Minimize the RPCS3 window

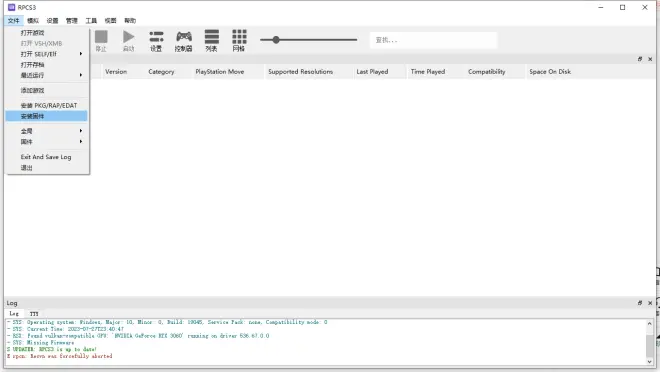point(601,7)
